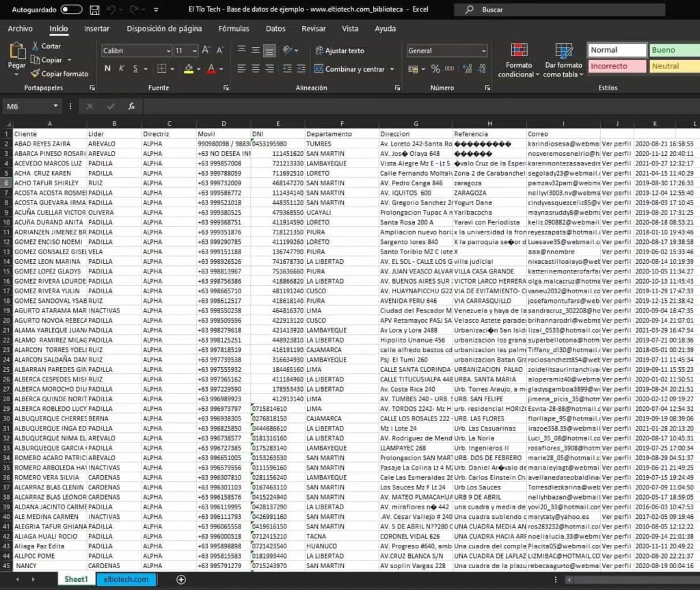Screen dimensions: 700x590
Task: Click the Ajustar texto button
Action: point(339,51)
